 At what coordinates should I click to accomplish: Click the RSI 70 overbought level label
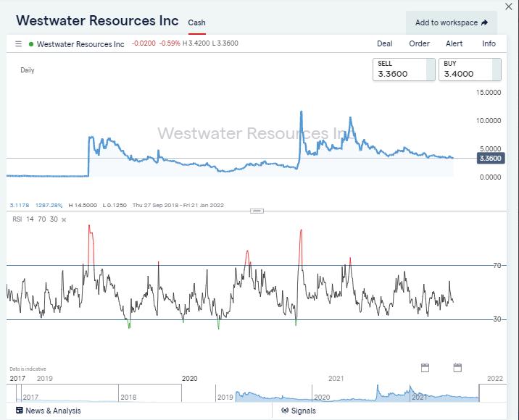pos(497,265)
